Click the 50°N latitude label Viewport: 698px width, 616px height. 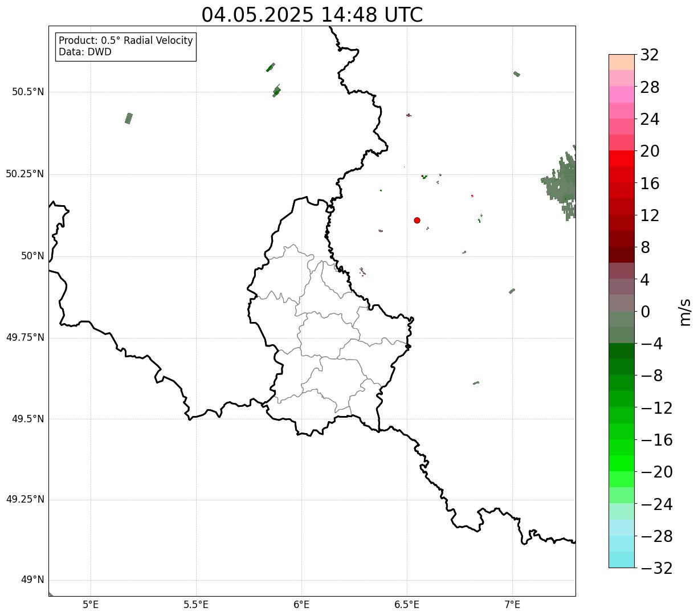tap(32, 256)
